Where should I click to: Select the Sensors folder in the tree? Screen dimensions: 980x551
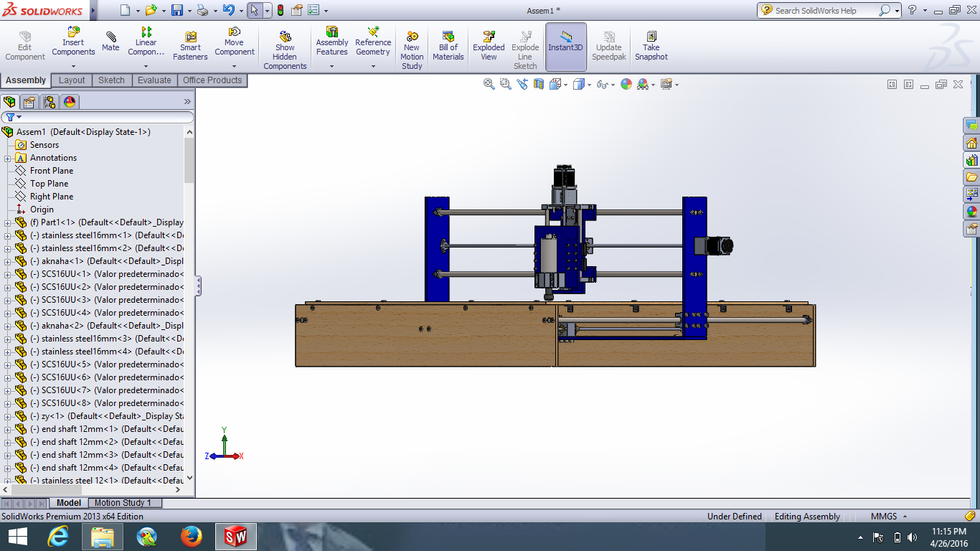[x=44, y=145]
